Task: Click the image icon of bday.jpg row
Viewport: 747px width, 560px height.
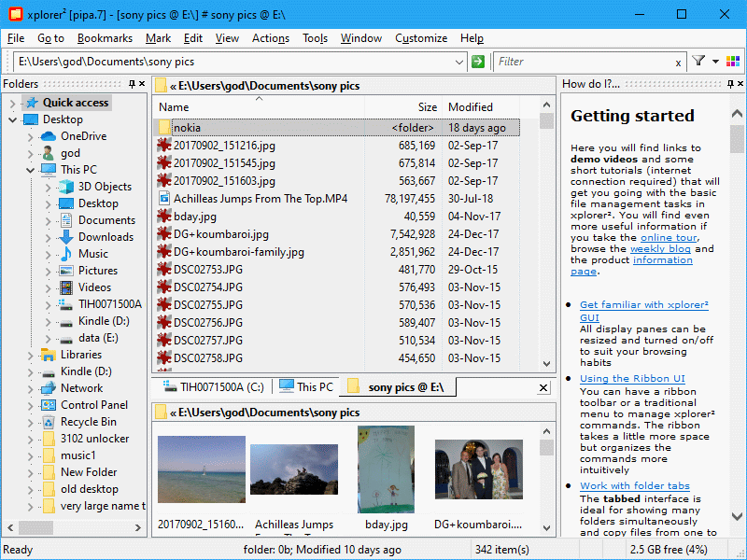Action: [x=164, y=217]
